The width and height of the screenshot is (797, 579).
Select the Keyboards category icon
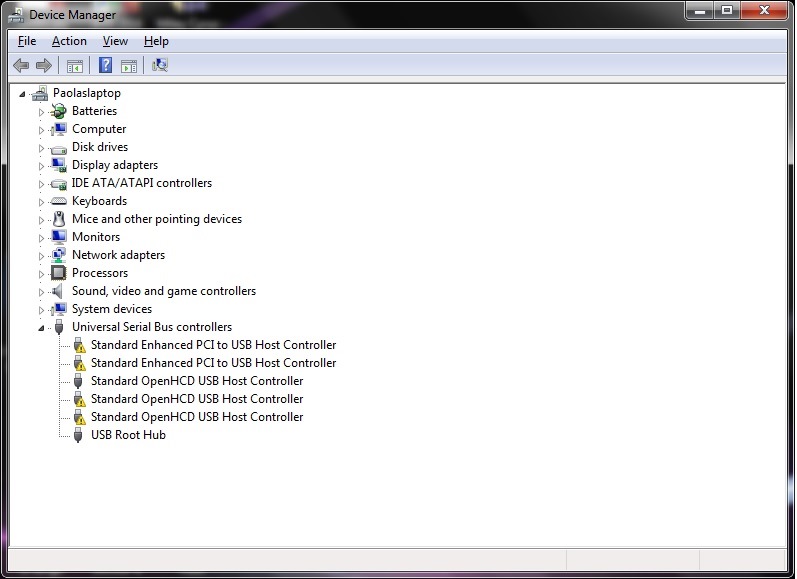[x=59, y=201]
